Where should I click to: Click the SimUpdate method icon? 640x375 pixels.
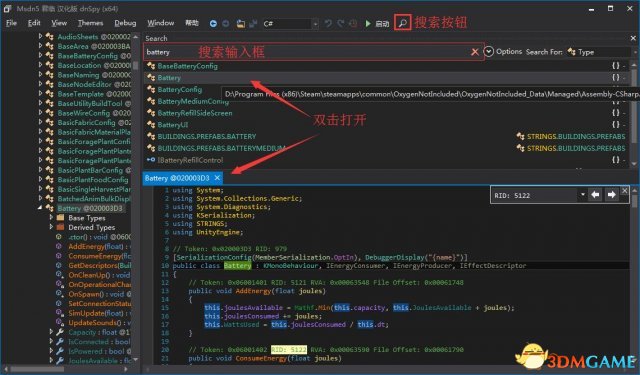pos(60,313)
